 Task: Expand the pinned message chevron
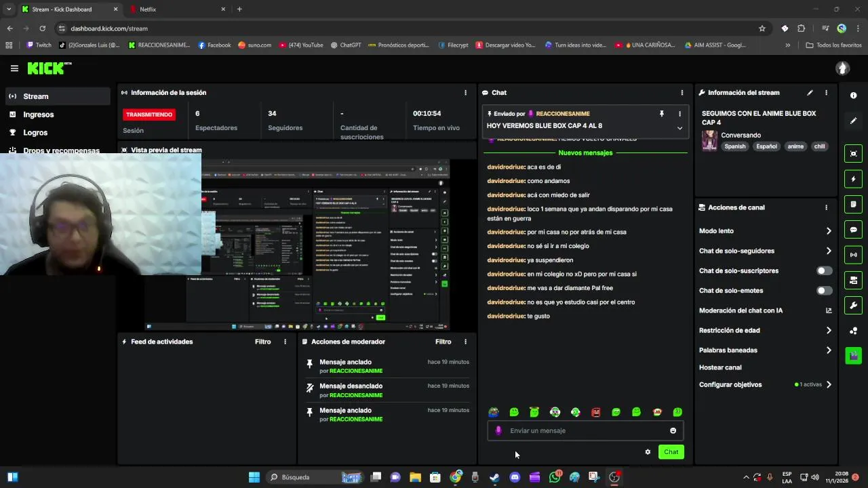pyautogui.click(x=679, y=127)
